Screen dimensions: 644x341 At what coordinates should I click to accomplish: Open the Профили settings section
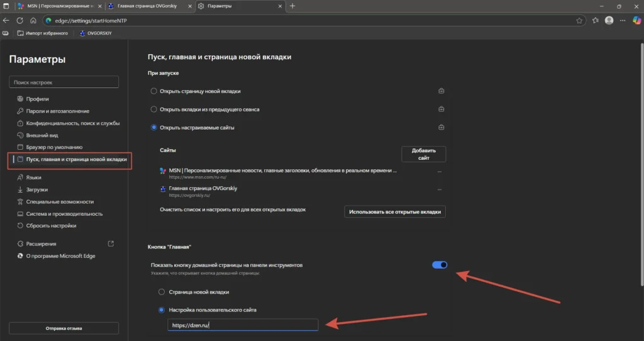(37, 99)
